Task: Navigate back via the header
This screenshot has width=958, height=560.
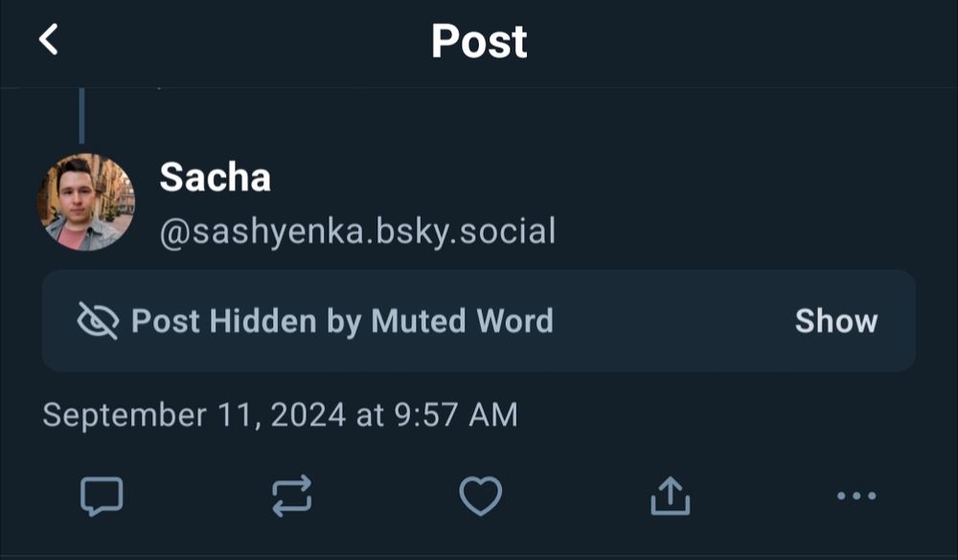Action: [x=48, y=41]
